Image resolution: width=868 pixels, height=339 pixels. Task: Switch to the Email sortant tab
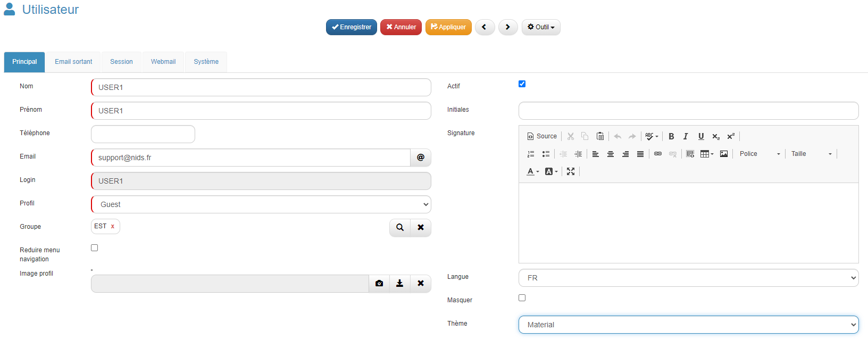click(x=73, y=62)
